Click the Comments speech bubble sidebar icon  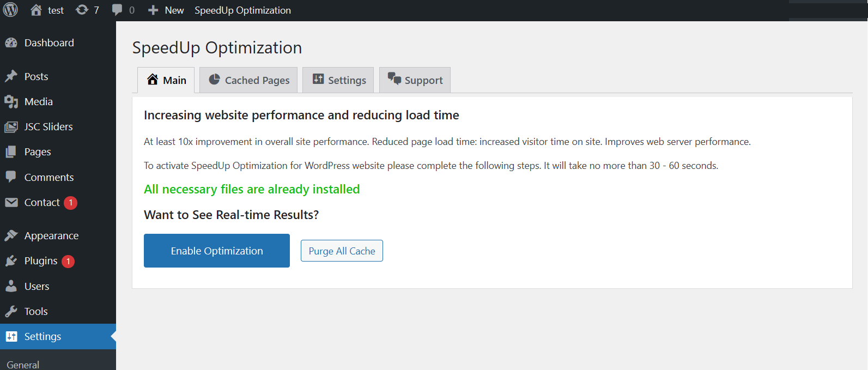(x=11, y=177)
